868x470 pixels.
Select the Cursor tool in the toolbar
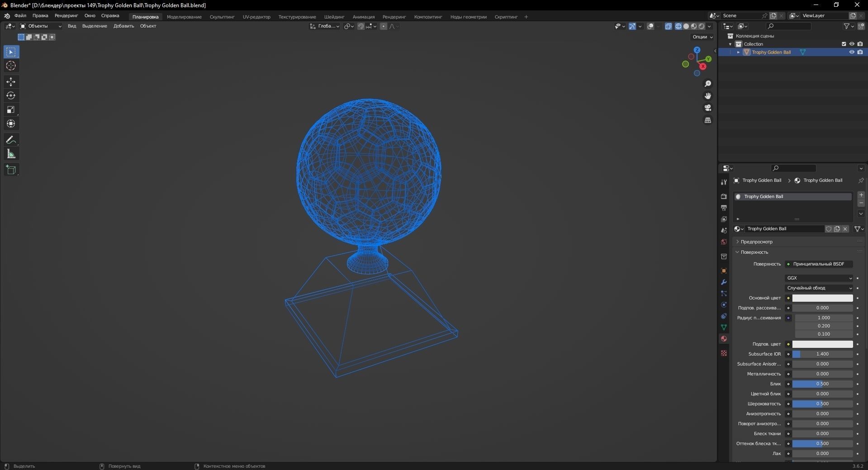tap(11, 66)
